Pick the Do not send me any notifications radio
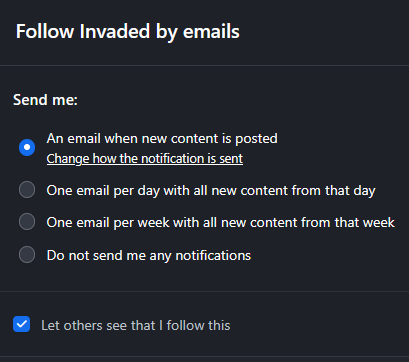The height and width of the screenshot is (362, 409). [27, 255]
